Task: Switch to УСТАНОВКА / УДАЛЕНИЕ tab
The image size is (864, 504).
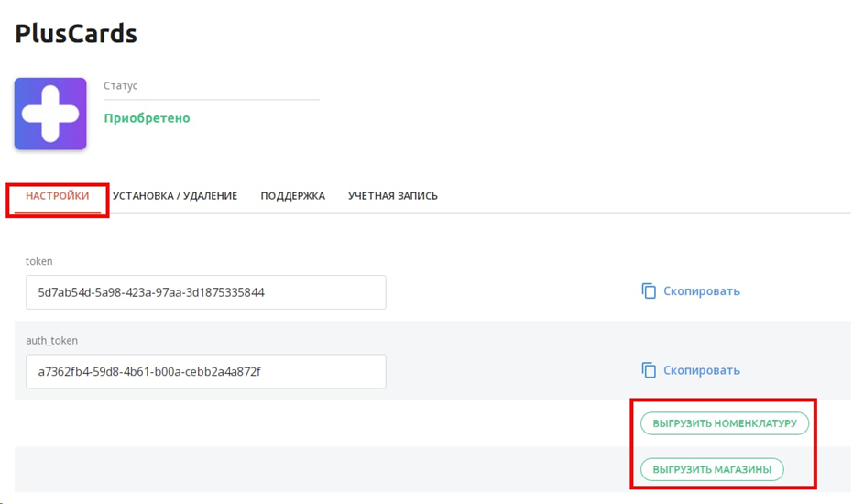Action: (175, 196)
